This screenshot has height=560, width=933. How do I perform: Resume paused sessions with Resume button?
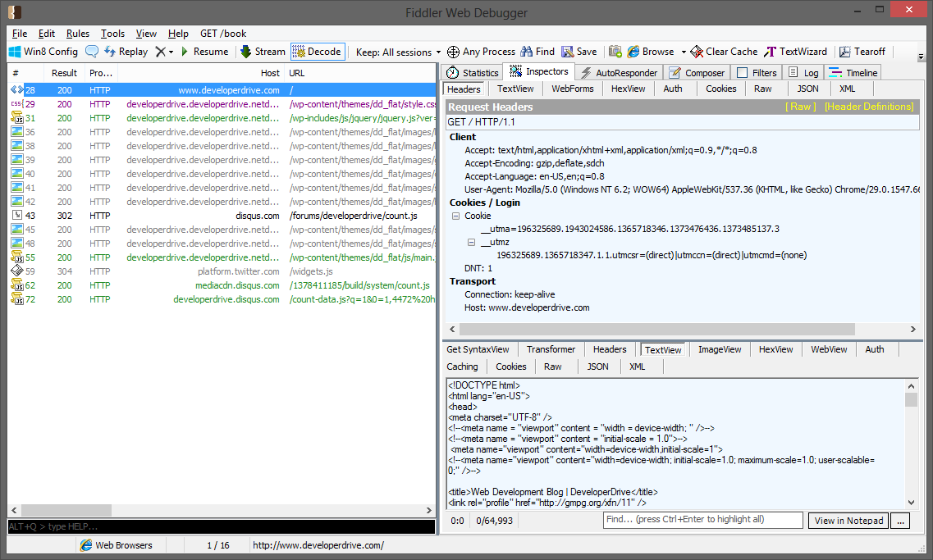click(204, 52)
